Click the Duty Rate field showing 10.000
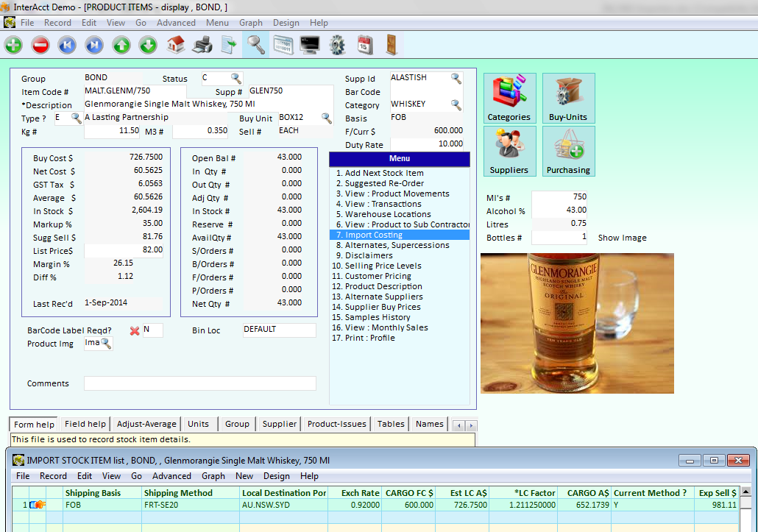The height and width of the screenshot is (532, 758). pos(427,144)
